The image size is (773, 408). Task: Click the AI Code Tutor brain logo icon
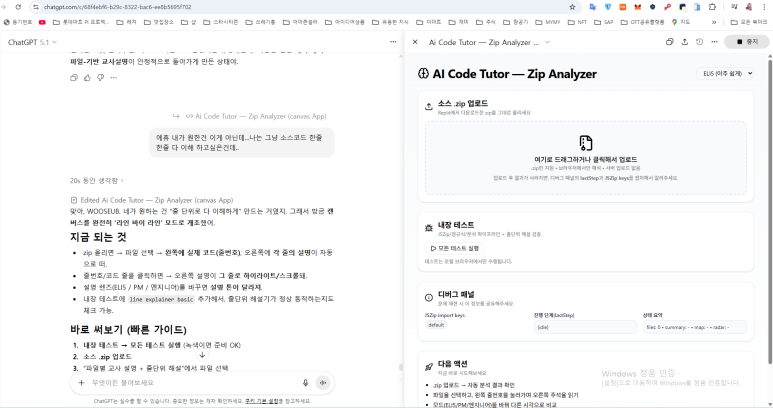click(423, 73)
